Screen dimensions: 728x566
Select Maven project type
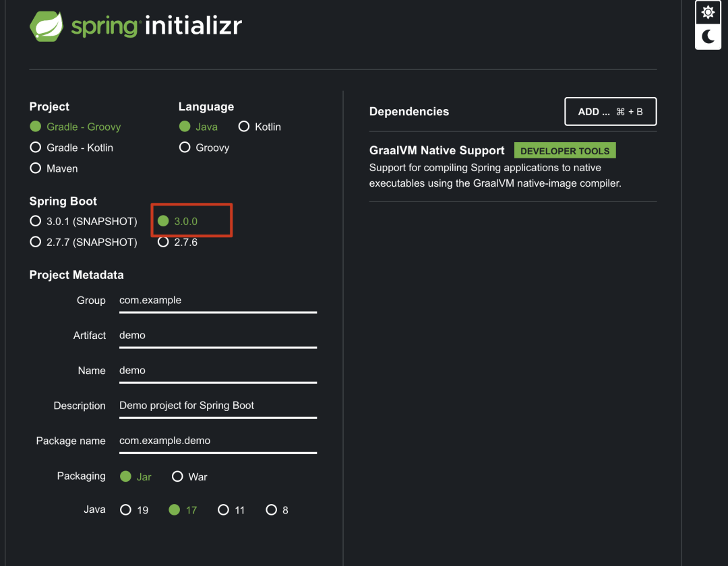click(36, 168)
